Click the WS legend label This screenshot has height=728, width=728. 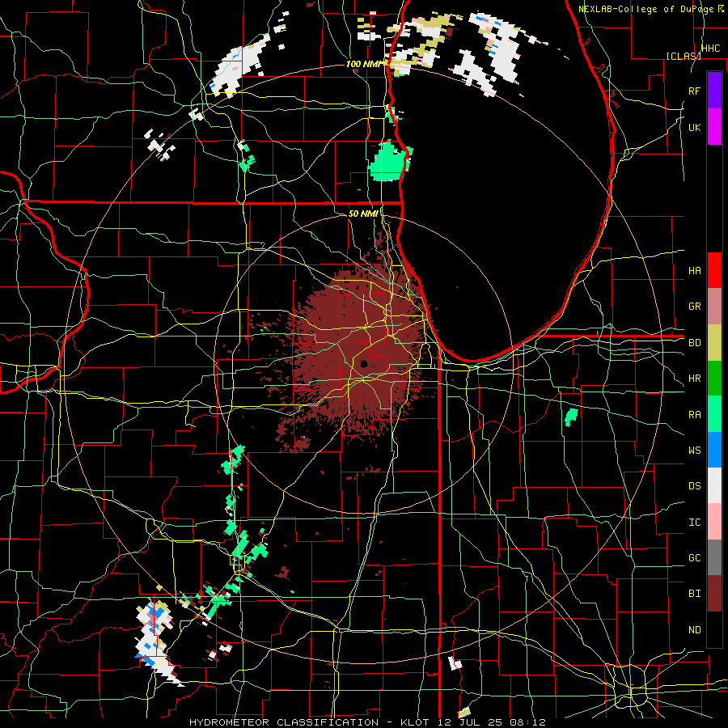(694, 451)
